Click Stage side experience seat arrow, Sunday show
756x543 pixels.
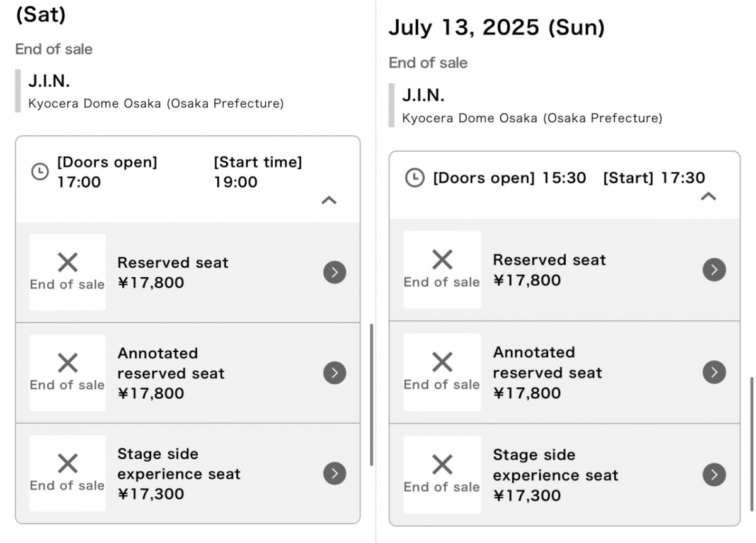(714, 474)
